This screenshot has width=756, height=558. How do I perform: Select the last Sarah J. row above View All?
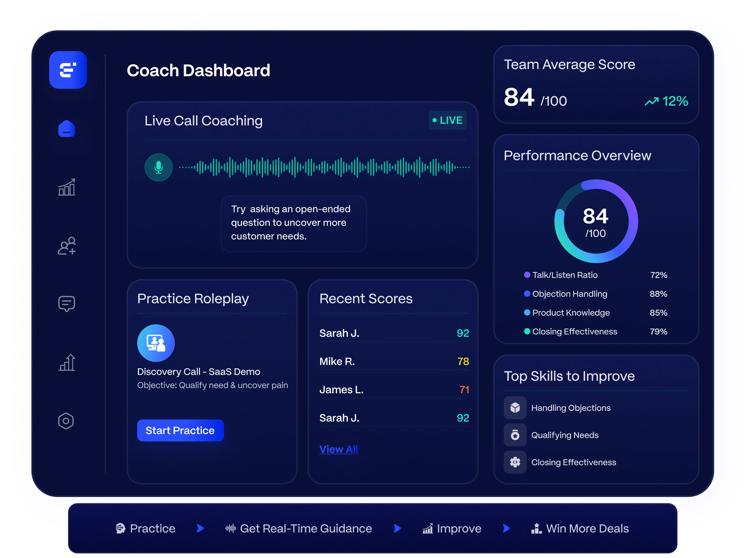click(x=394, y=418)
